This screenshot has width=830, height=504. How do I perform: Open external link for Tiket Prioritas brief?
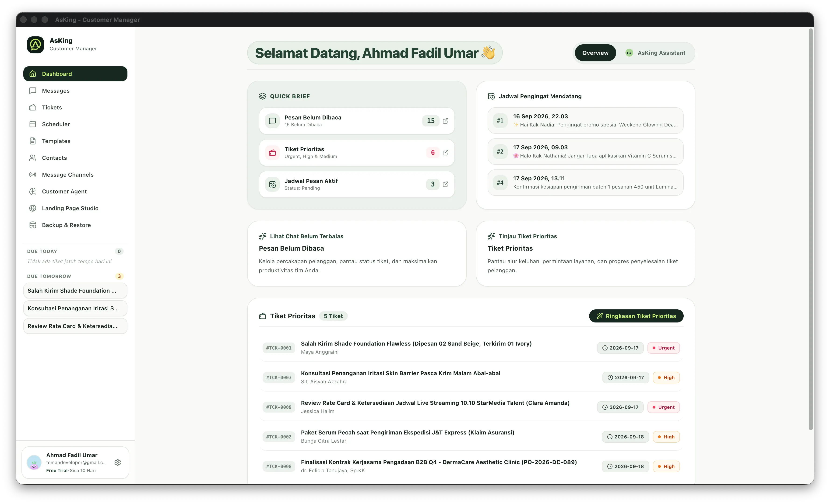tap(445, 153)
